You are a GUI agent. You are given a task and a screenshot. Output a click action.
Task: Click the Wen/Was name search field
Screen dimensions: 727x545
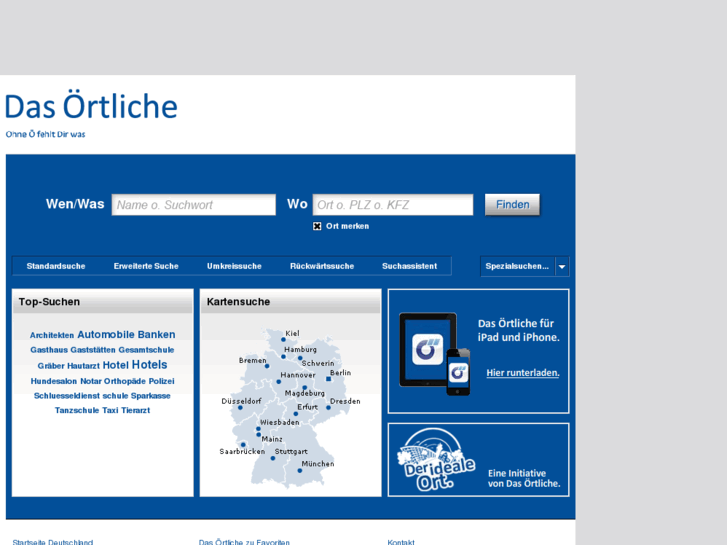point(194,205)
